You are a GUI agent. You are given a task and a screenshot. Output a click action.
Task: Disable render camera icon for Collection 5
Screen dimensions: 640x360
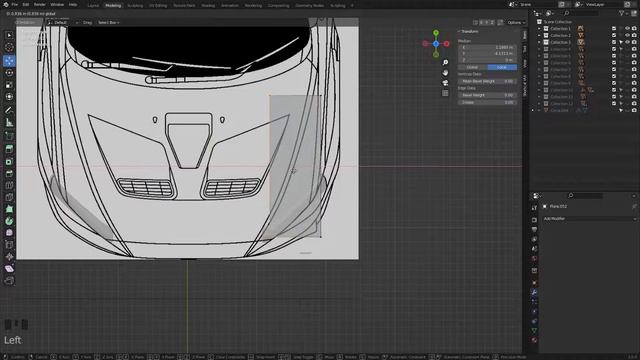[x=634, y=56]
